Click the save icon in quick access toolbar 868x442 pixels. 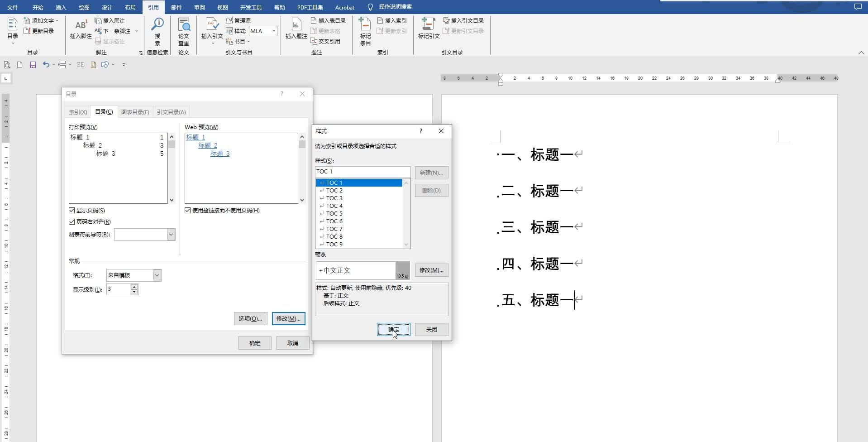[33, 65]
